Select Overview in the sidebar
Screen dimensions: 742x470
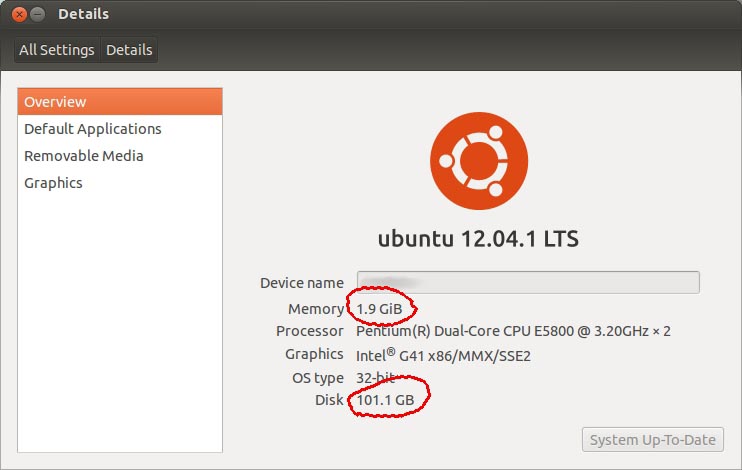[120, 102]
